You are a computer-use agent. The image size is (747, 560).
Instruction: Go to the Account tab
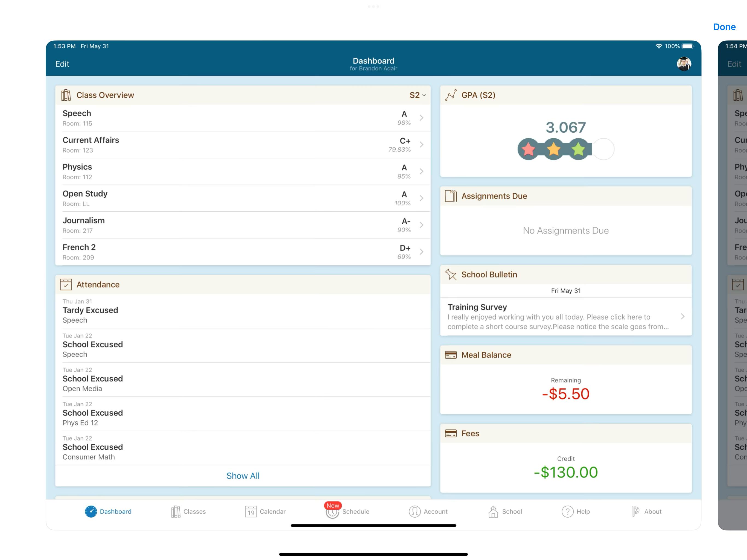coord(428,511)
